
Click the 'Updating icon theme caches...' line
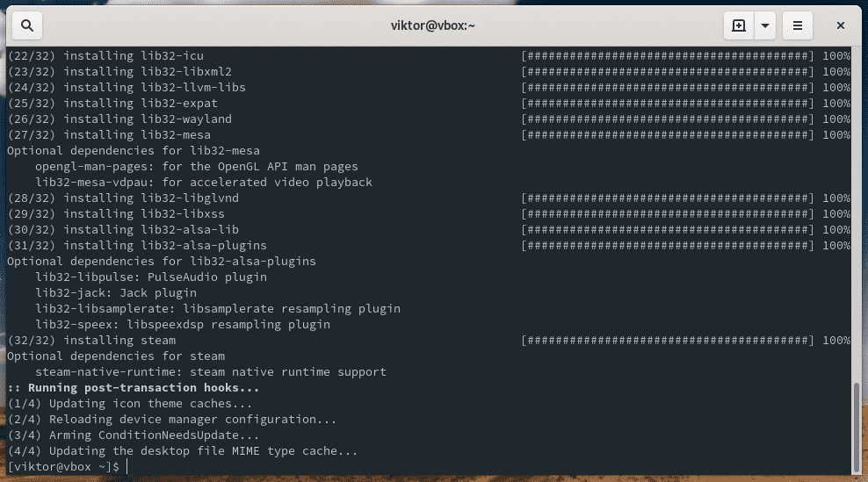129,404
